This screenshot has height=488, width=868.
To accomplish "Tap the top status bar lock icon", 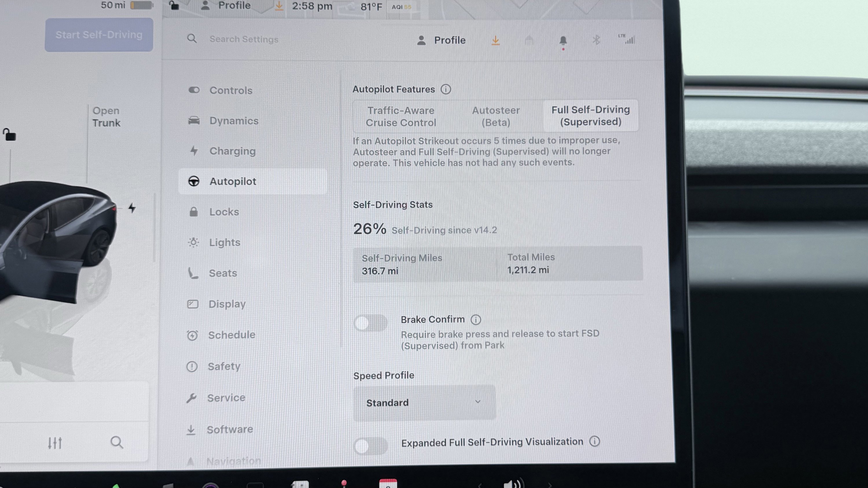I will (174, 5).
